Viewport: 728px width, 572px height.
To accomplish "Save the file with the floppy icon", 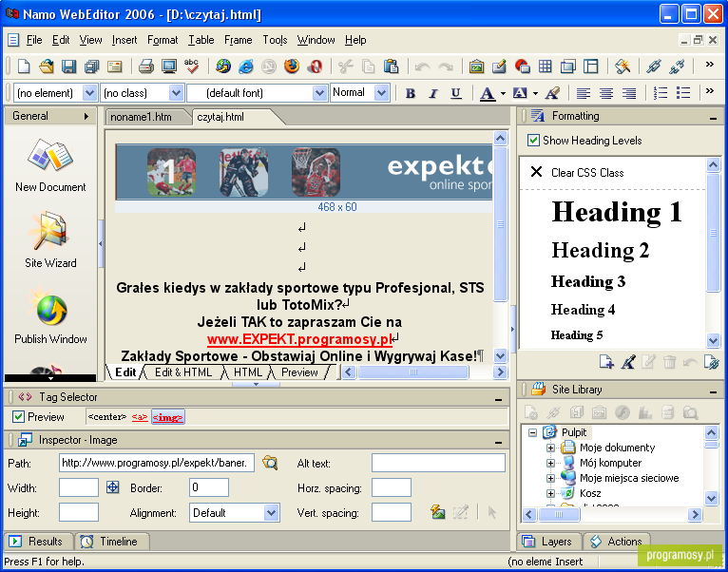I will 68,67.
